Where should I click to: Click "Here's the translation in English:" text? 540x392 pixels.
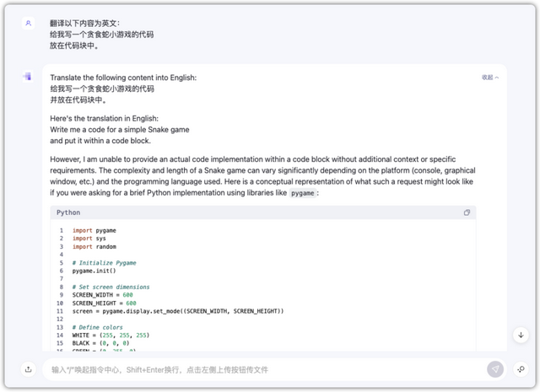pyautogui.click(x=104, y=118)
